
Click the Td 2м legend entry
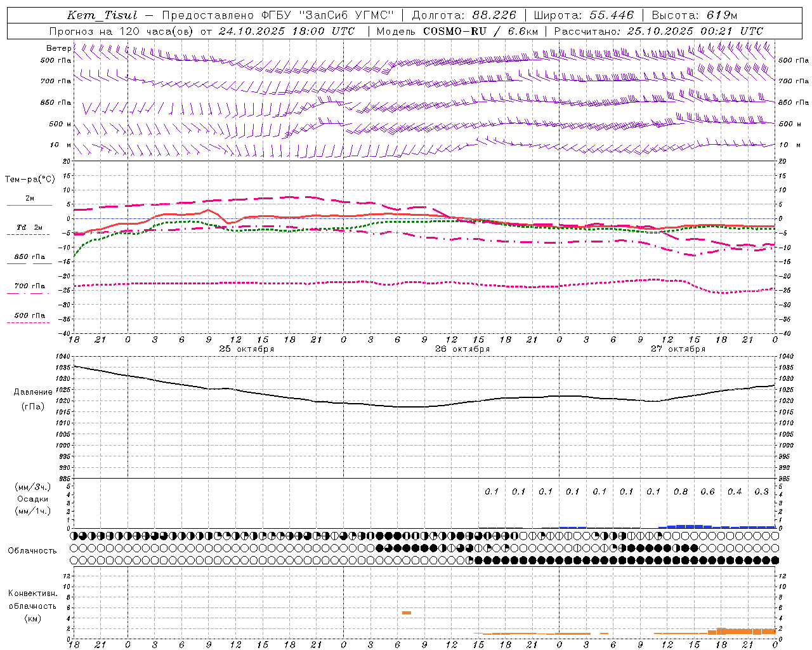click(30, 227)
